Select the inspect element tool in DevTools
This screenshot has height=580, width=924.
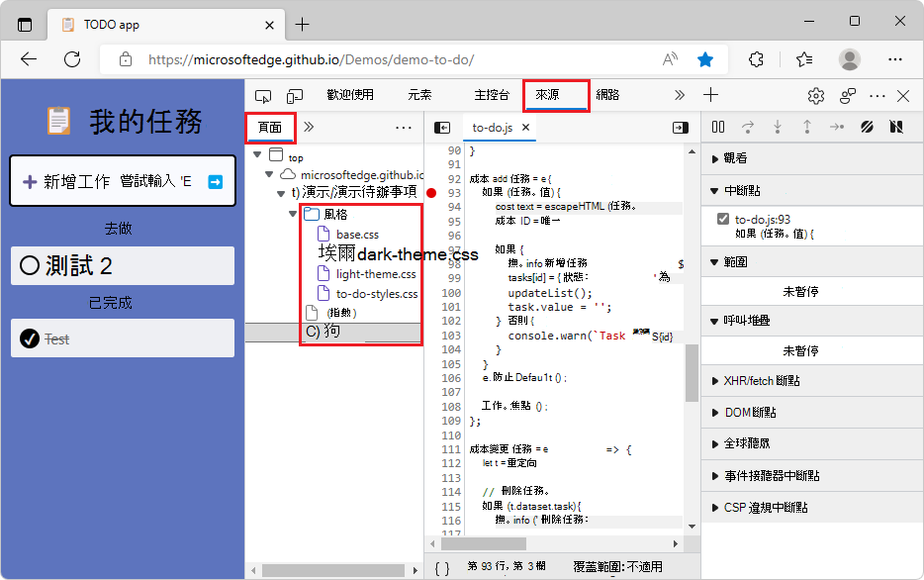(262, 95)
